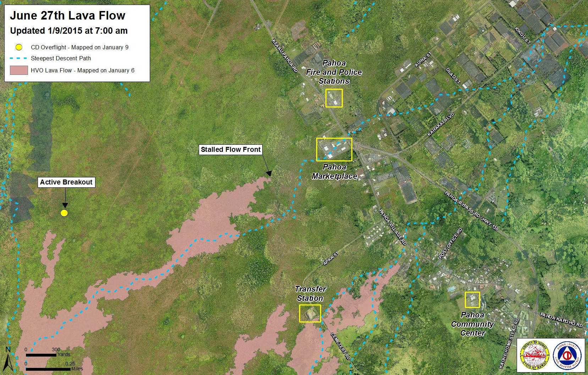
Task: Click the 'KEAAU PAHOA RD' road label
Action: click(285, 55)
